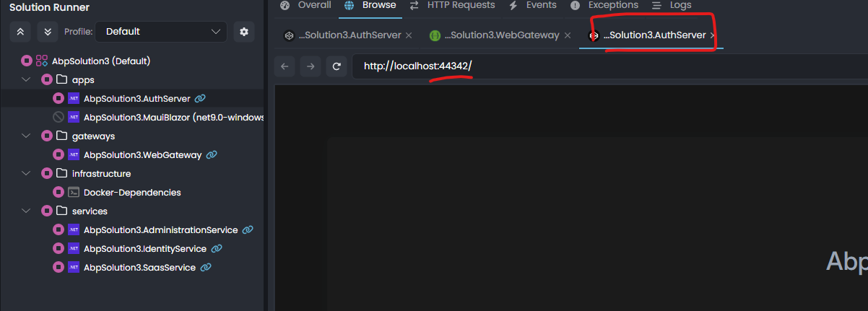Click the link icon next to AdministrationService
The width and height of the screenshot is (868, 311).
[248, 229]
